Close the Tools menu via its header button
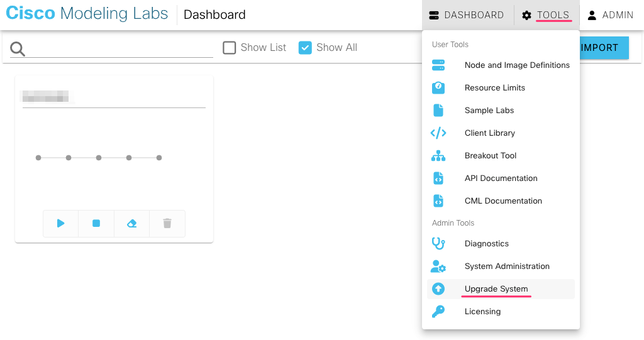This screenshot has height=340, width=644. pos(546,15)
